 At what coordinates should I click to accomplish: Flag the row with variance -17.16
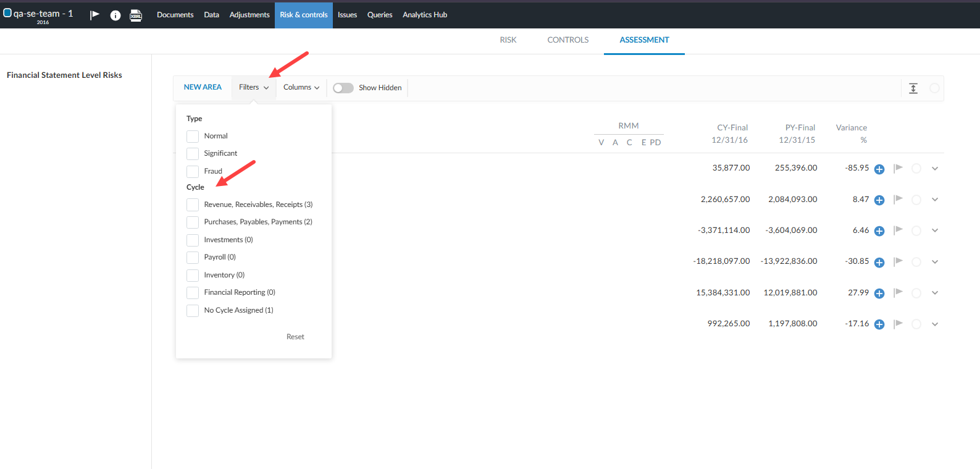[898, 324]
